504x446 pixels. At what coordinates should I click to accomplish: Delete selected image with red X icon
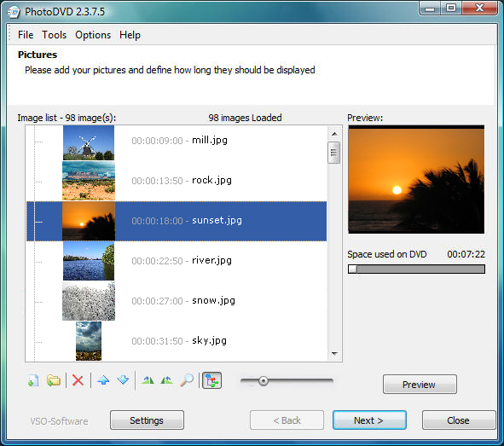[x=78, y=381]
